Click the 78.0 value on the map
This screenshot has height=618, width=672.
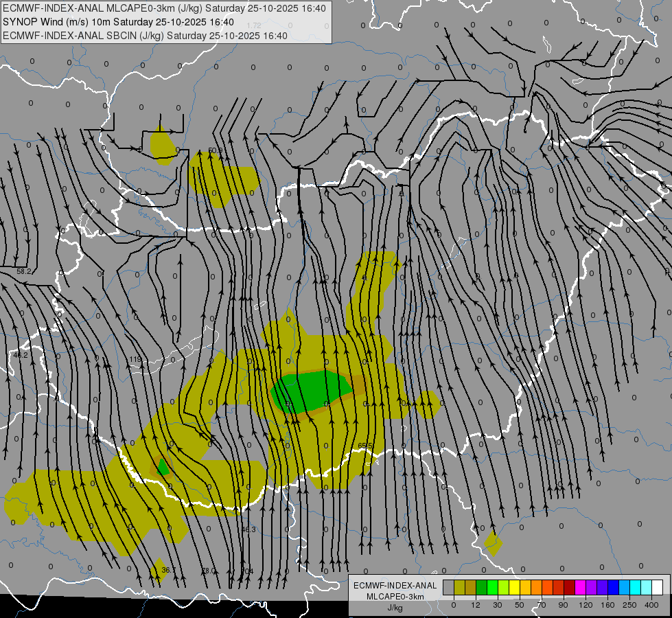[x=209, y=571]
